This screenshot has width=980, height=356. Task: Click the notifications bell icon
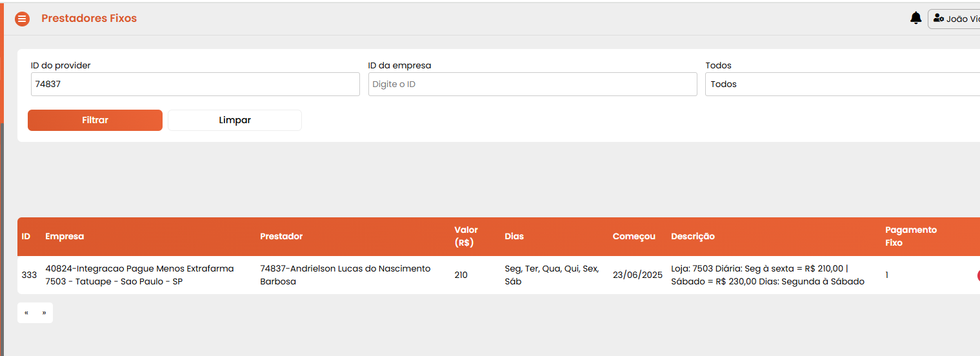[x=915, y=18]
